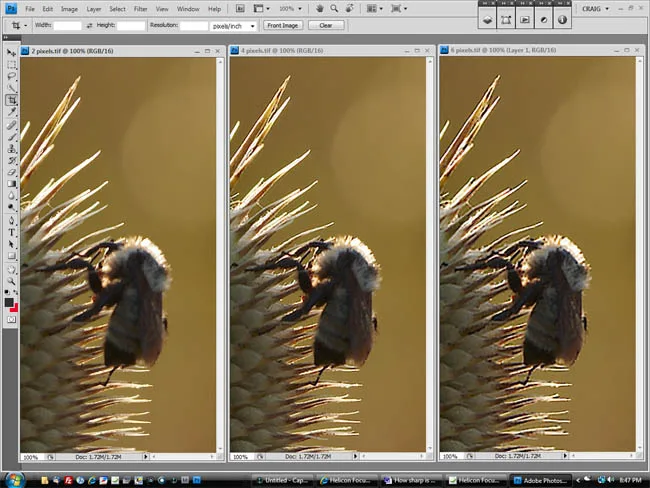
Task: Swap the Width and Height values
Action: (x=91, y=25)
